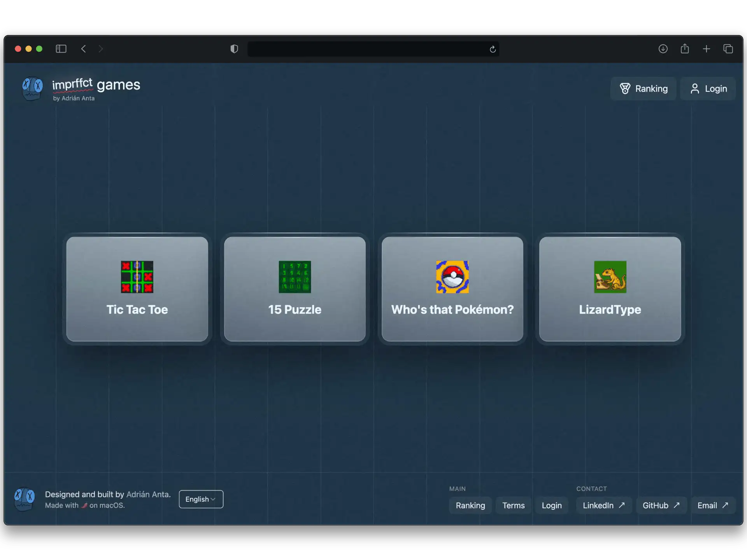Reload the page

[492, 49]
